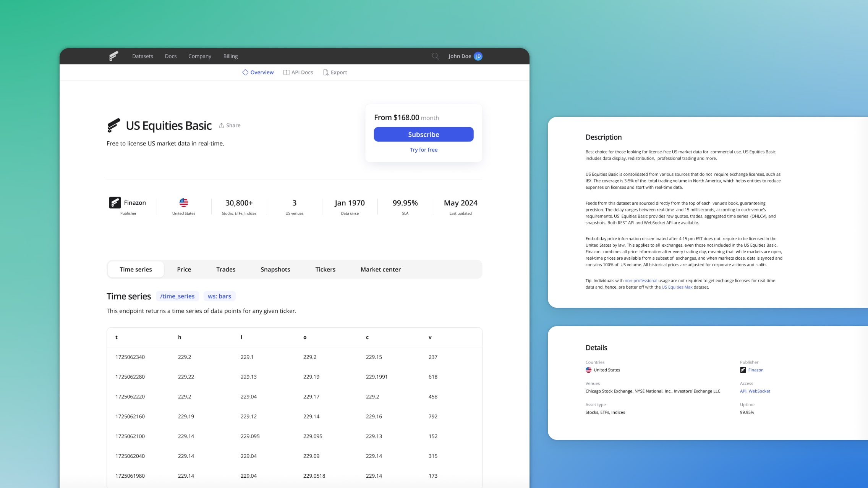Select the Trades tab
Viewport: 868px width, 488px height.
point(226,269)
